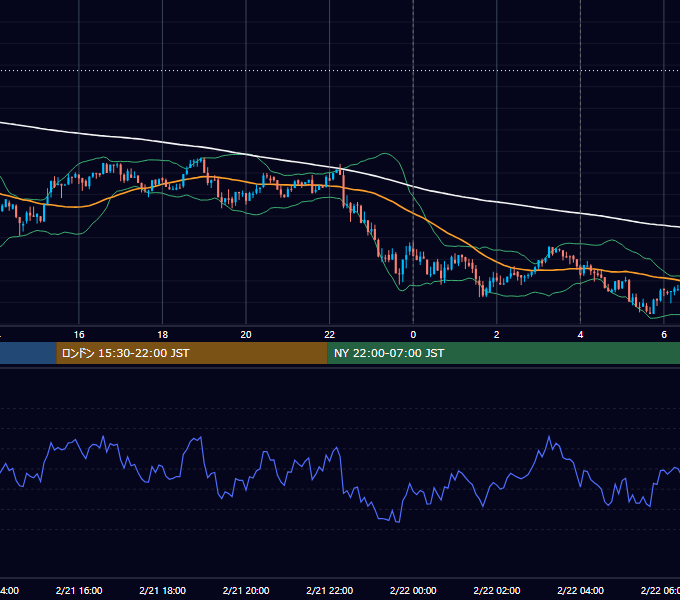This screenshot has height=600, width=680.
Task: Click the hour 6 axis tick label
Action: tap(664, 335)
